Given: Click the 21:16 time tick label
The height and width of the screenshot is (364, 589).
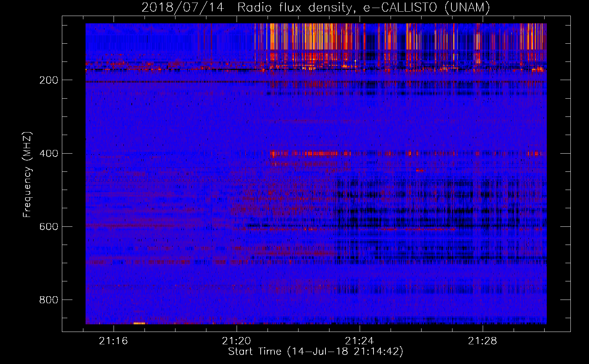Looking at the screenshot, I should pyautogui.click(x=113, y=341).
